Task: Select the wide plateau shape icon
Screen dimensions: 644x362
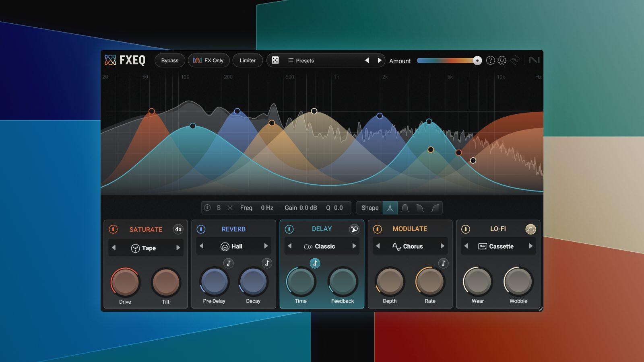Action: tap(405, 208)
